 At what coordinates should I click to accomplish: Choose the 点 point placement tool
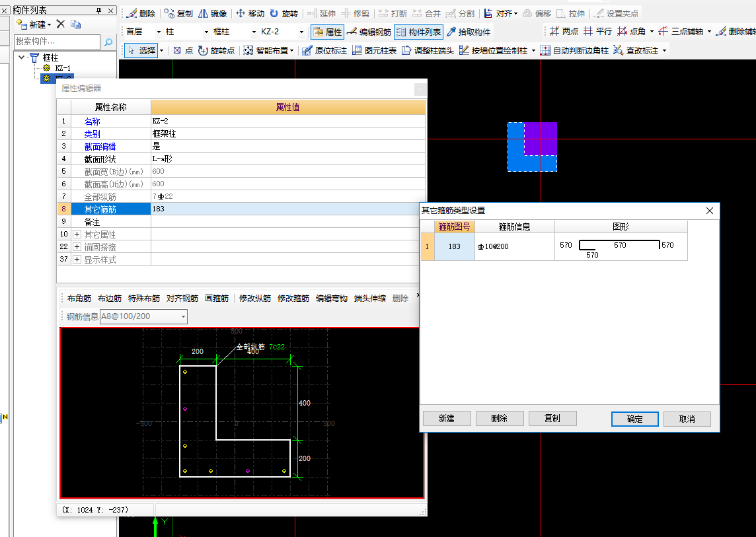tap(183, 50)
